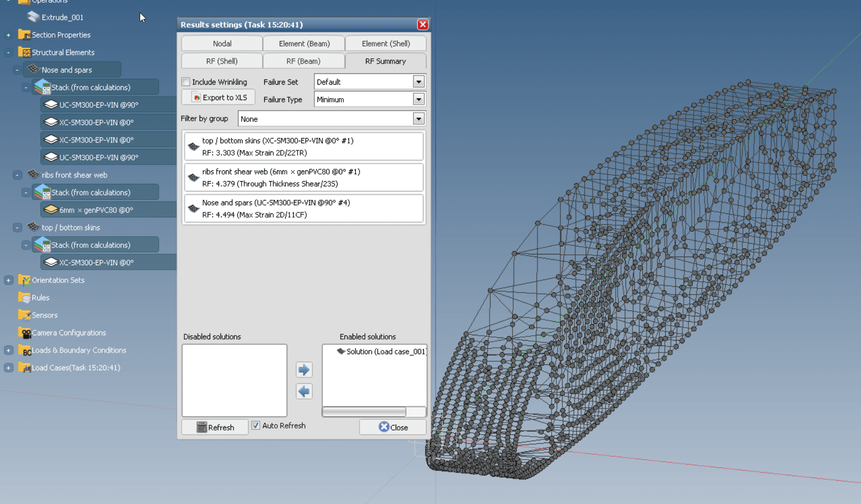The height and width of the screenshot is (504, 861).
Task: Move solution to enabled with right arrow
Action: [x=304, y=370]
